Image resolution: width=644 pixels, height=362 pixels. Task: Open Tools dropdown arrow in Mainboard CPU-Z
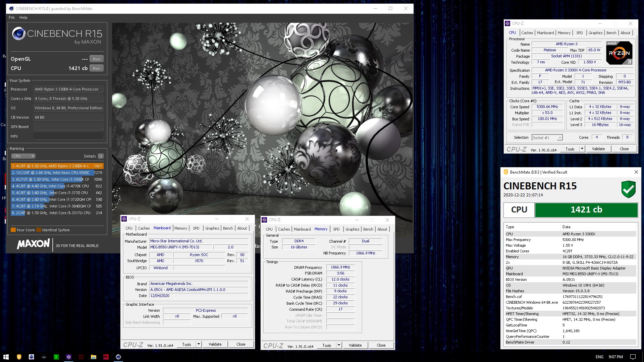coord(199,344)
